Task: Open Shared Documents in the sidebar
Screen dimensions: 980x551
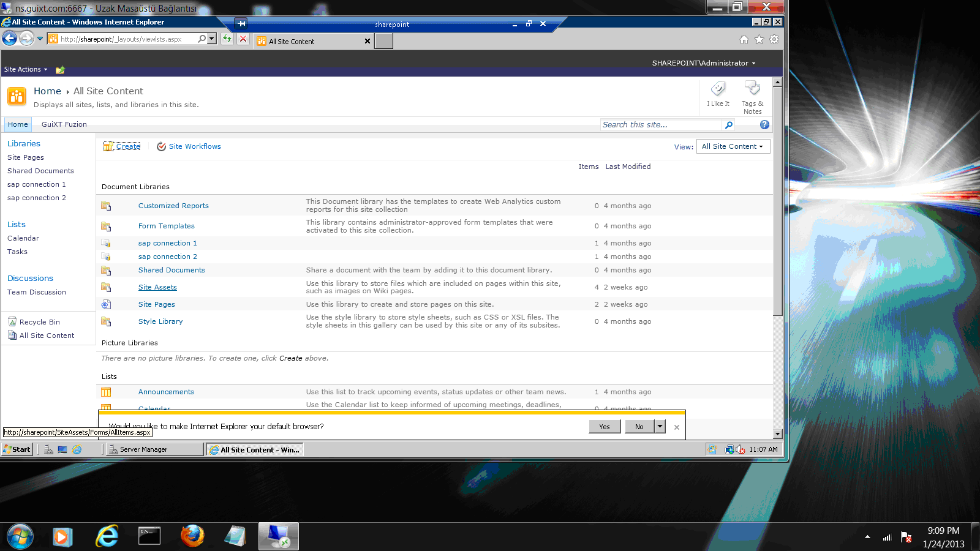Action: (40, 171)
